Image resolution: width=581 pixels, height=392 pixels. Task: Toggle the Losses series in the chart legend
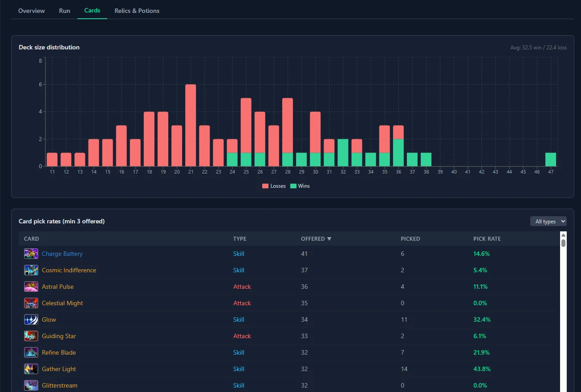[273, 186]
